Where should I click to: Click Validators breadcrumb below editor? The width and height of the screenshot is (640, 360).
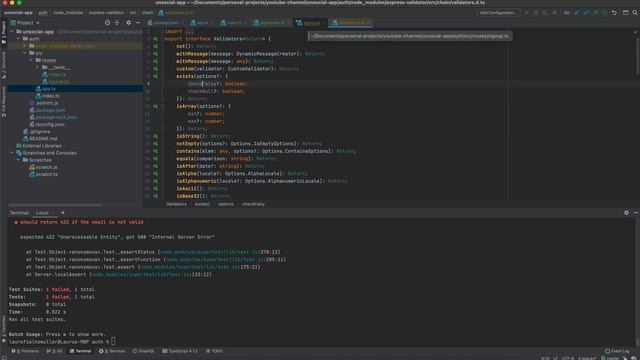(x=176, y=204)
